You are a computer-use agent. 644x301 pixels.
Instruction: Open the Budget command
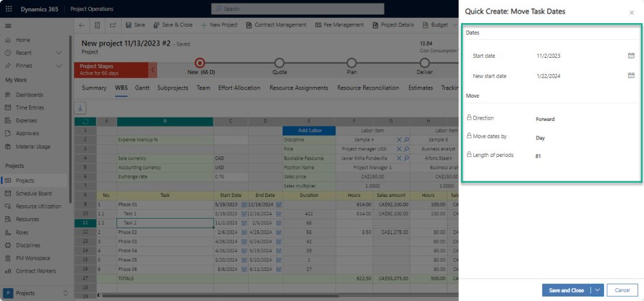pos(435,25)
